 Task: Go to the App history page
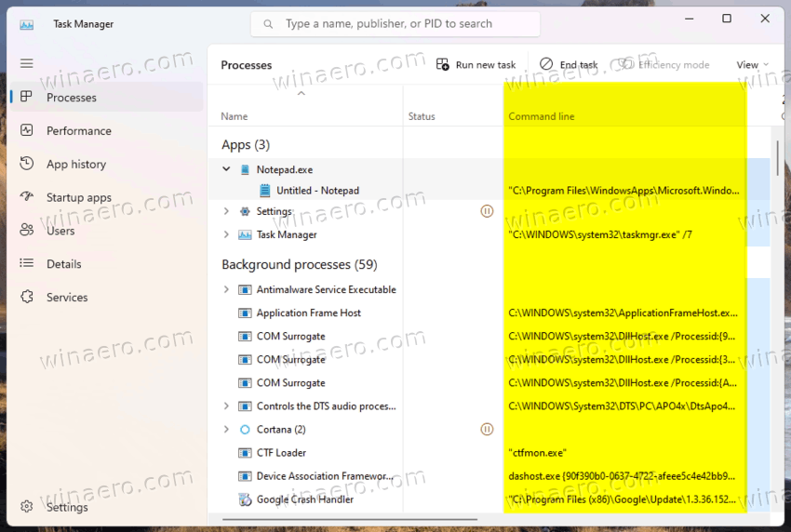tap(107, 164)
